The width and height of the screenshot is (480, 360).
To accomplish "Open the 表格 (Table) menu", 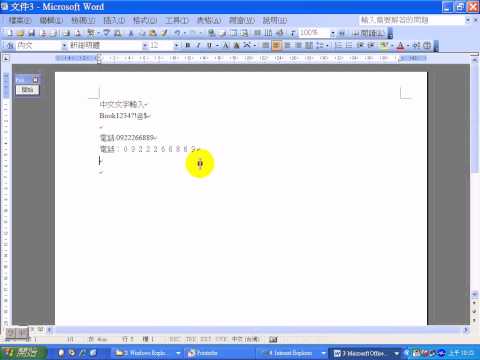I will pos(209,21).
